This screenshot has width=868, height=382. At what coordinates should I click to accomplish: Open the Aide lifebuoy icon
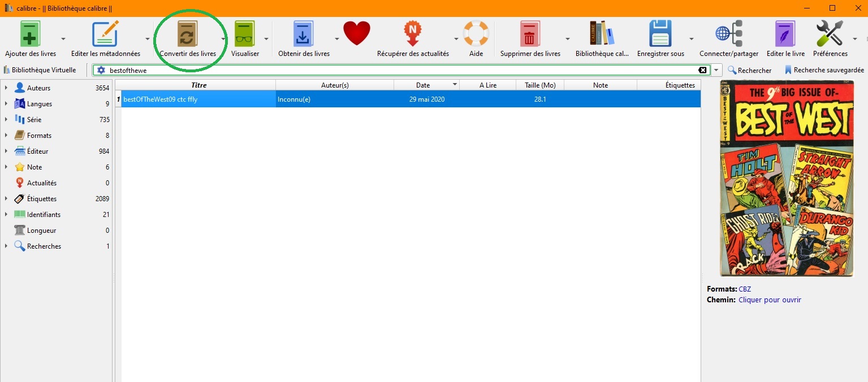coord(476,34)
